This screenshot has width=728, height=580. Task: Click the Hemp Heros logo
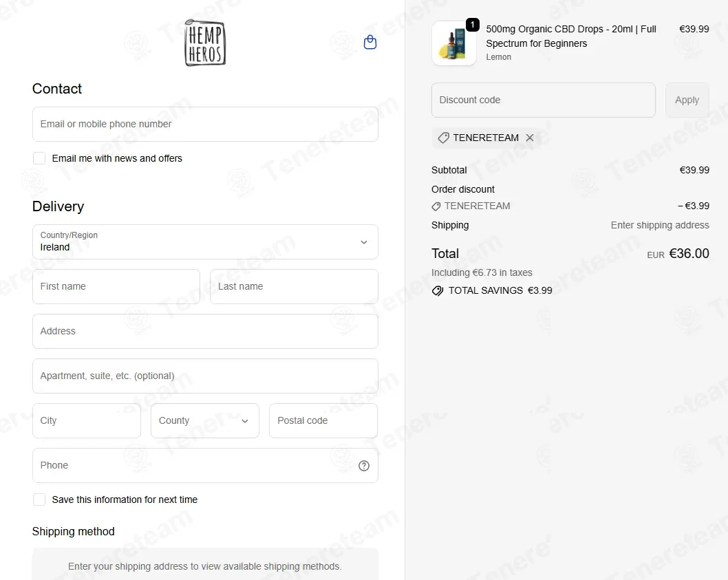coord(205,43)
